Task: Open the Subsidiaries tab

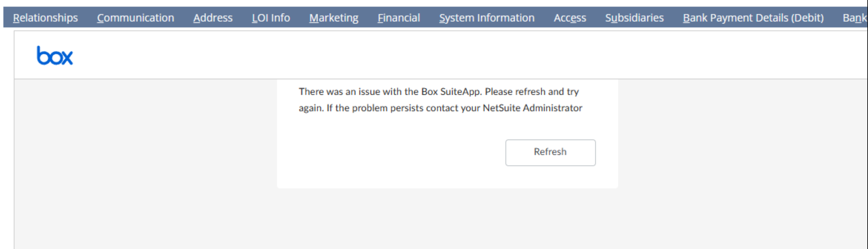Action: click(634, 18)
